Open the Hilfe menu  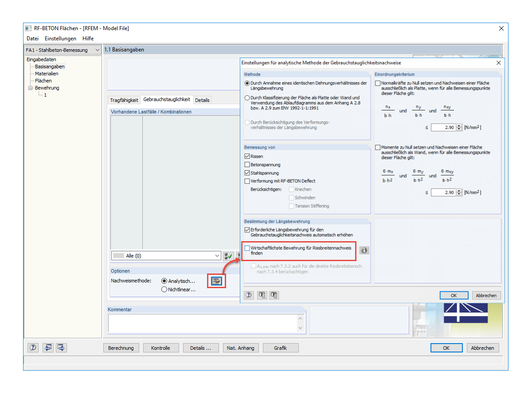click(x=88, y=39)
